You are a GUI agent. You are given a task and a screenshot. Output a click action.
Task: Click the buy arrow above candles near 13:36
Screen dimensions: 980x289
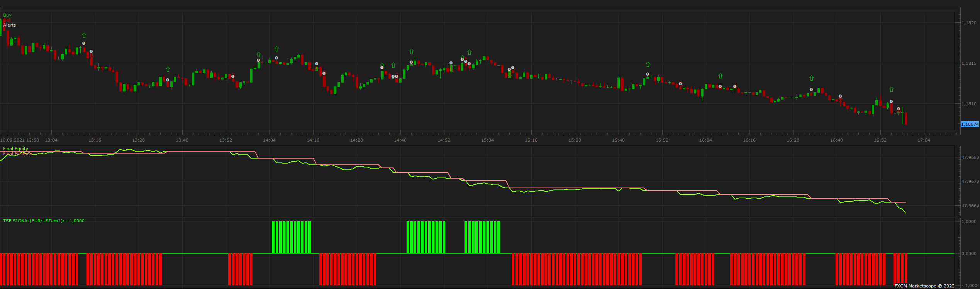[168, 69]
